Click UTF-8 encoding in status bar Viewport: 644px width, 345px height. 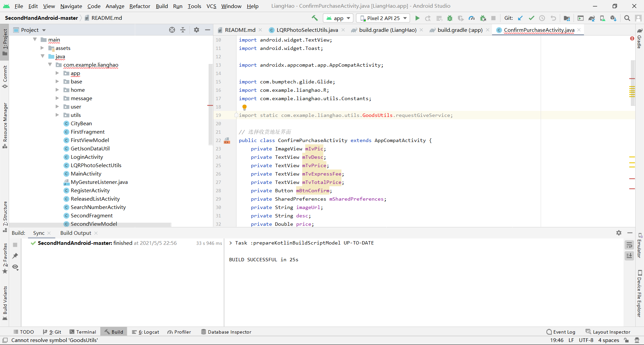pyautogui.click(x=586, y=340)
